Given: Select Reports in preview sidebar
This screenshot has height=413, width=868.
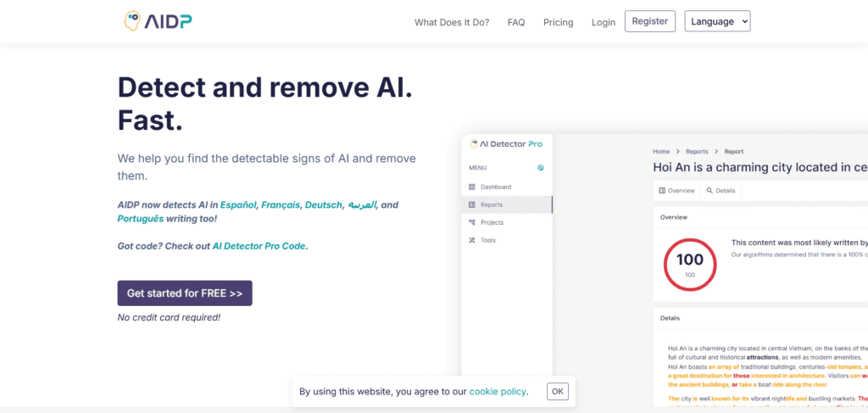Looking at the screenshot, I should click(x=507, y=205).
